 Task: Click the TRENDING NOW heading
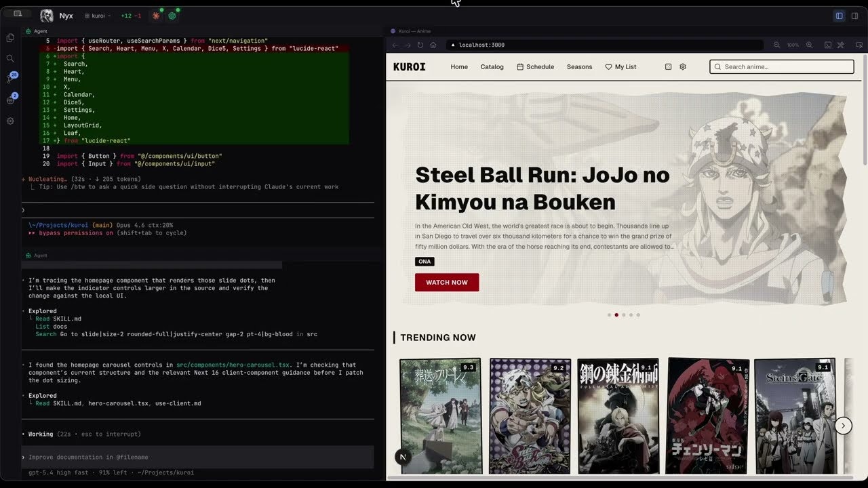coord(438,338)
